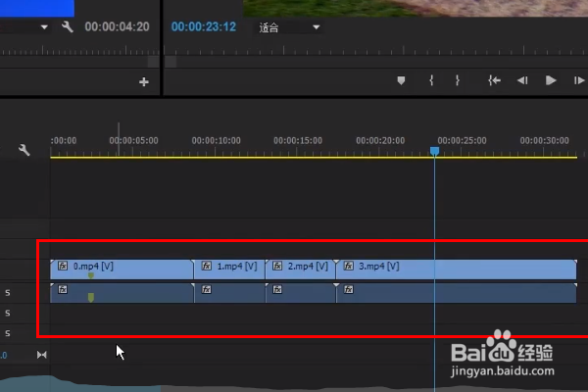This screenshot has height=392, width=588.
Task: Click fx badge on 1.mp4 video clip
Action: [x=206, y=266]
